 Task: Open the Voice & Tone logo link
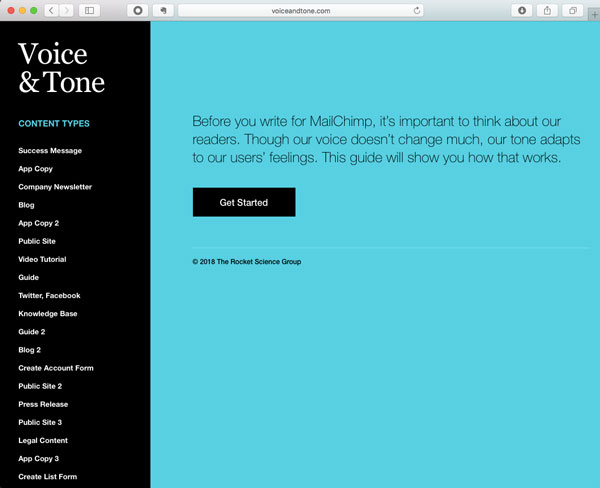pos(62,68)
